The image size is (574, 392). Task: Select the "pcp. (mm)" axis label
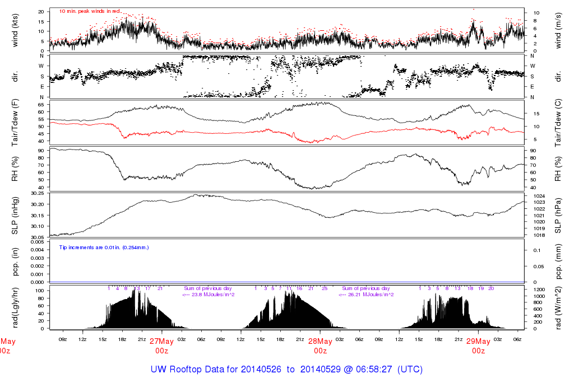558,262
